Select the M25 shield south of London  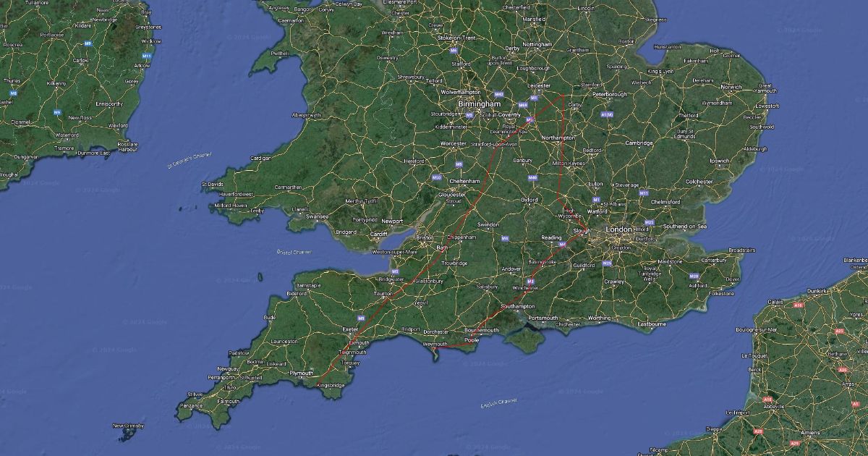tap(607, 263)
